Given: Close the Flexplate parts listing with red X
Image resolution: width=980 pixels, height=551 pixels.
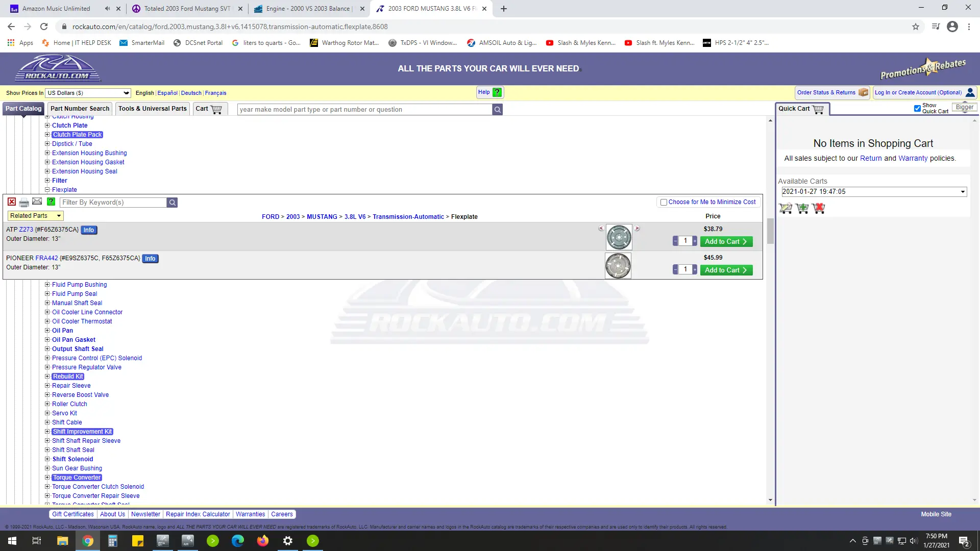Looking at the screenshot, I should (12, 202).
